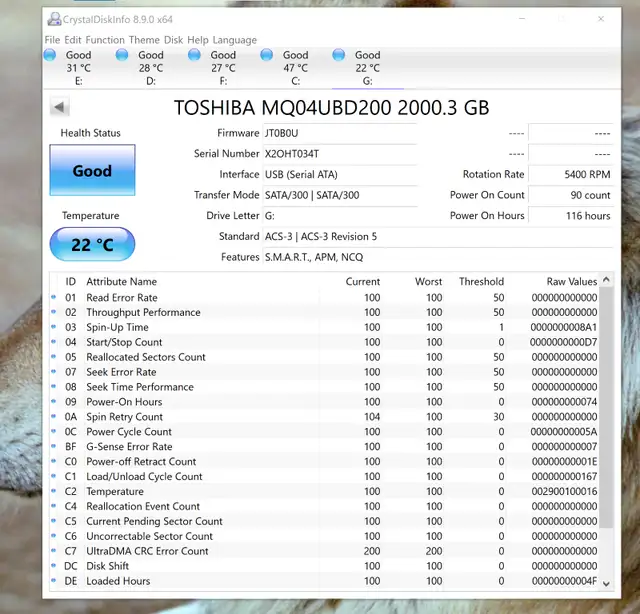Screen dimensions: 640x614
Task: Open the Help menu
Action: [x=198, y=40]
